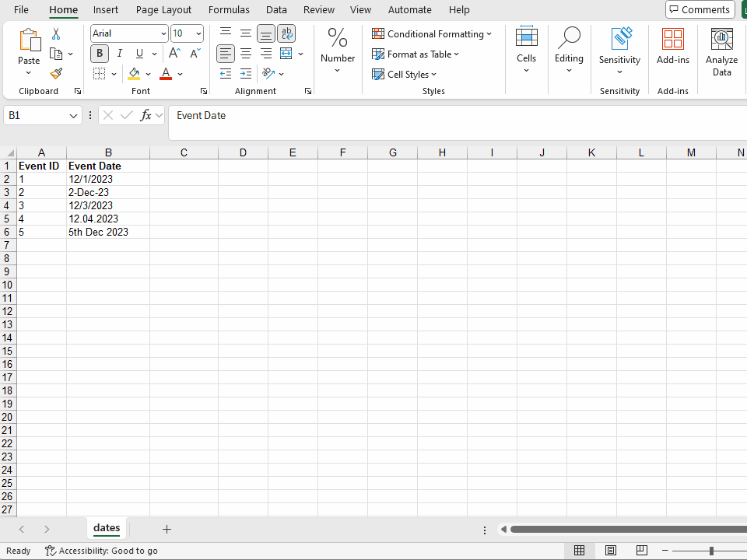Click Align Right icon
Screen dimensions: 747x560
266,54
